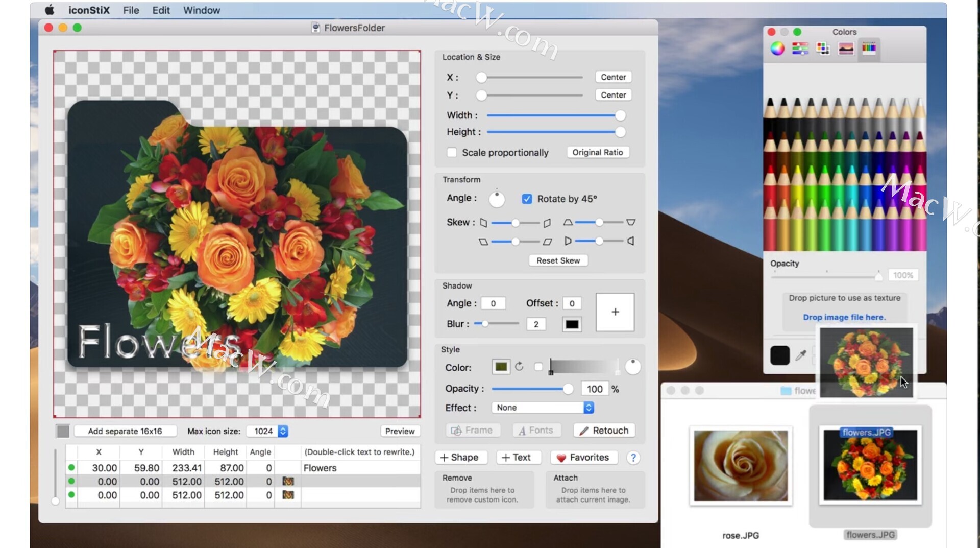Click the Reset Skew button
This screenshot has width=980, height=548.
click(558, 260)
